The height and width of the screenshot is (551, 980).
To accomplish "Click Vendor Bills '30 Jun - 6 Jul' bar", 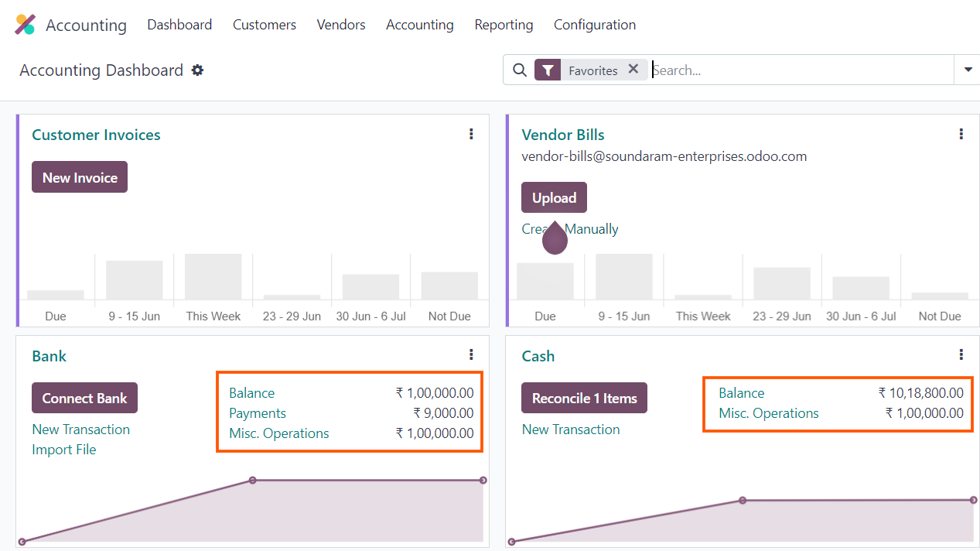I will pos(861,288).
